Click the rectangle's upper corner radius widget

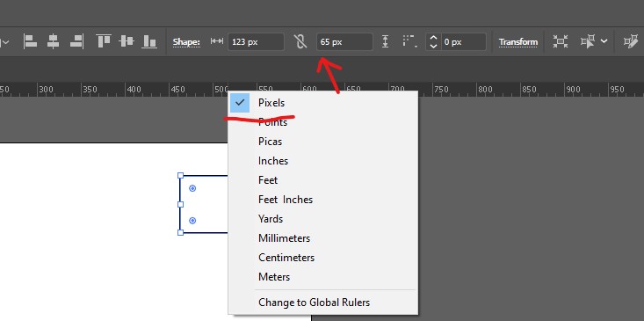point(192,188)
